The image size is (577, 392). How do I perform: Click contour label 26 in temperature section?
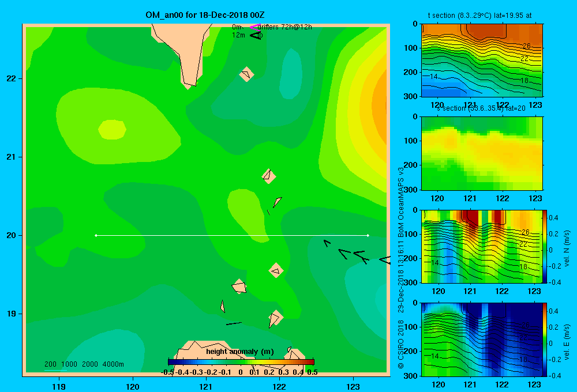(527, 46)
